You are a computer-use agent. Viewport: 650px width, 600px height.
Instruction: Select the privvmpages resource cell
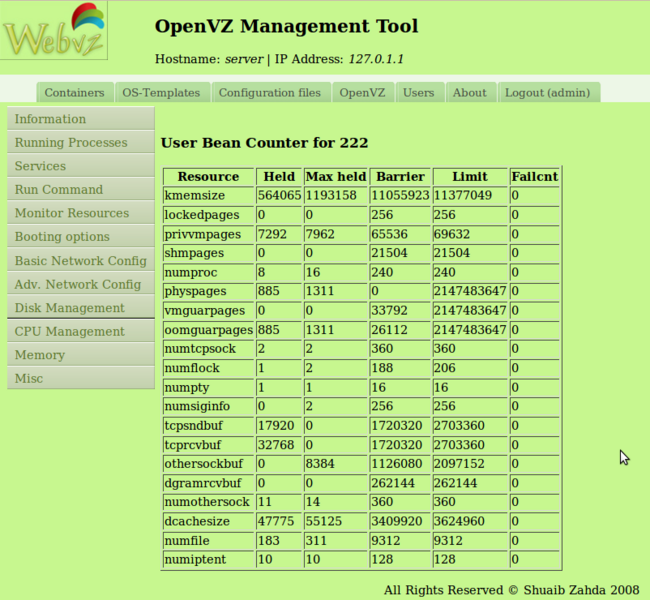click(x=209, y=234)
